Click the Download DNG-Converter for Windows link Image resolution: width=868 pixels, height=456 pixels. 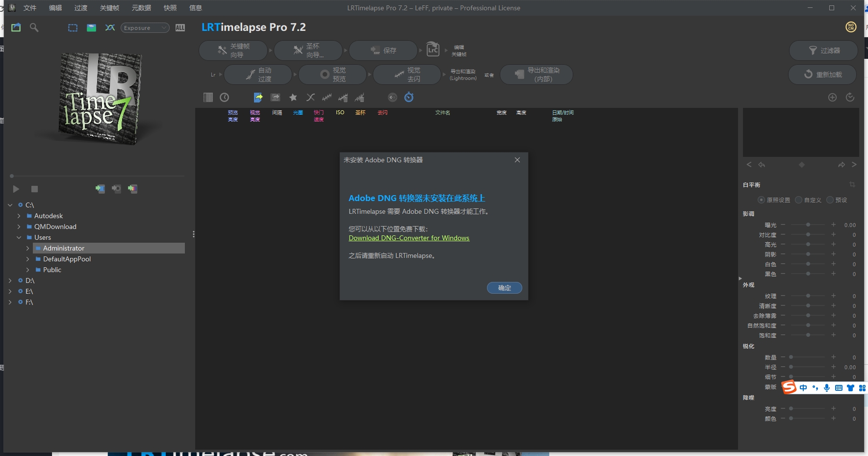pyautogui.click(x=408, y=238)
